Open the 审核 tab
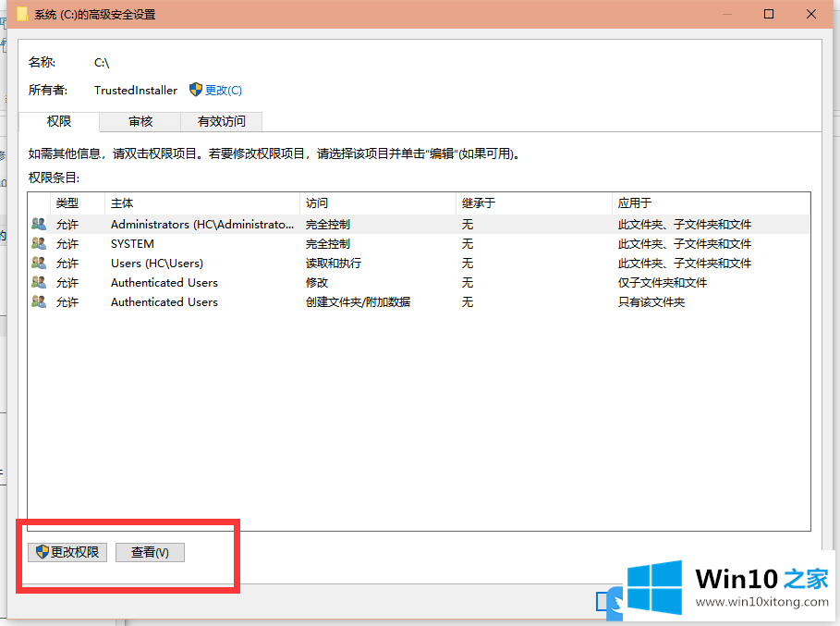Viewport: 840px width, 626px height. pos(140,122)
